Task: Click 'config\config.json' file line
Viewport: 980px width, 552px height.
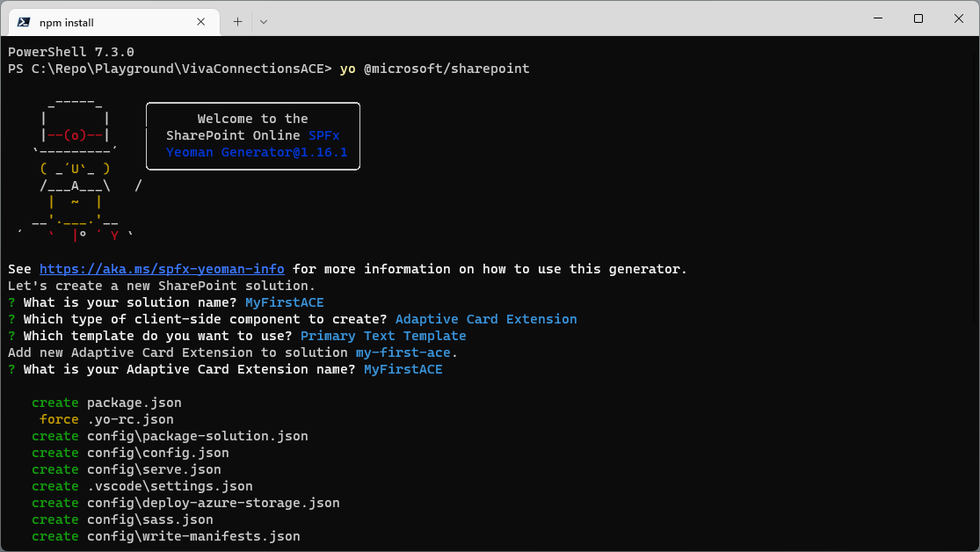Action: coord(157,453)
